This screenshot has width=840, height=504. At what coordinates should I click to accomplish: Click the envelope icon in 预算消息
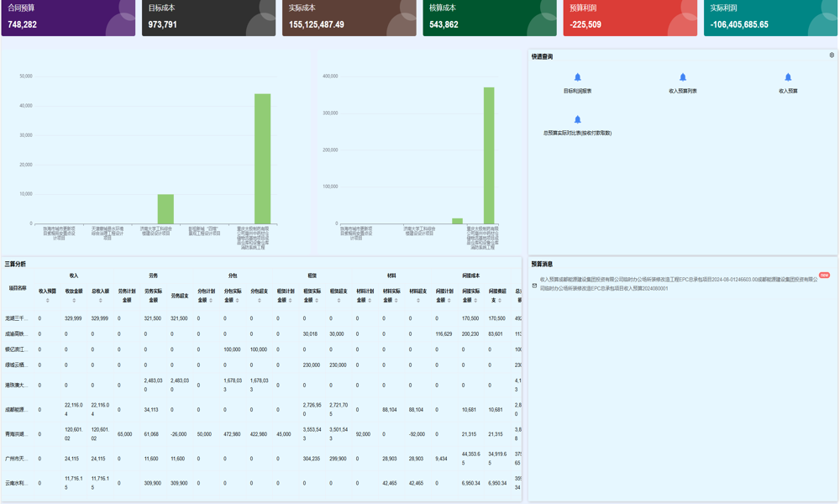(x=534, y=286)
